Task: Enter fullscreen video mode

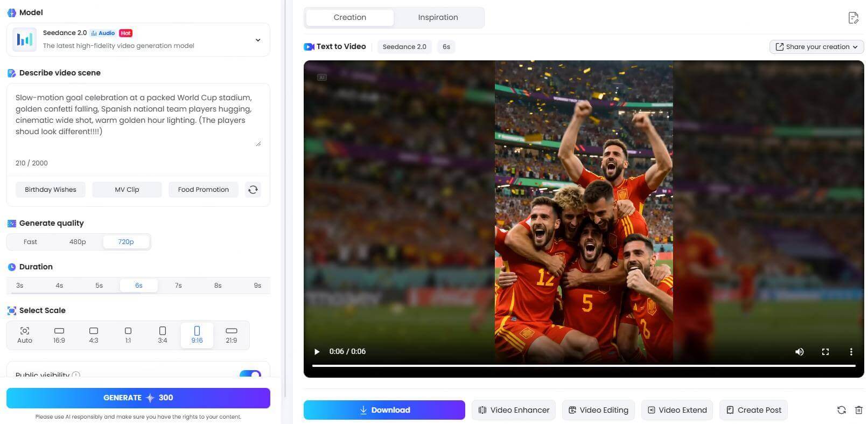Action: click(825, 352)
